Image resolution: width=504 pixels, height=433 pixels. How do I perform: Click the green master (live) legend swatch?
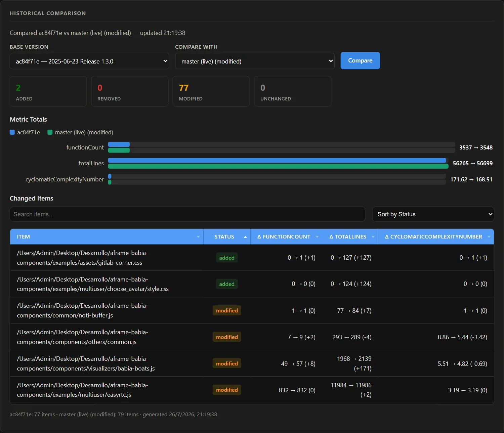coord(50,132)
